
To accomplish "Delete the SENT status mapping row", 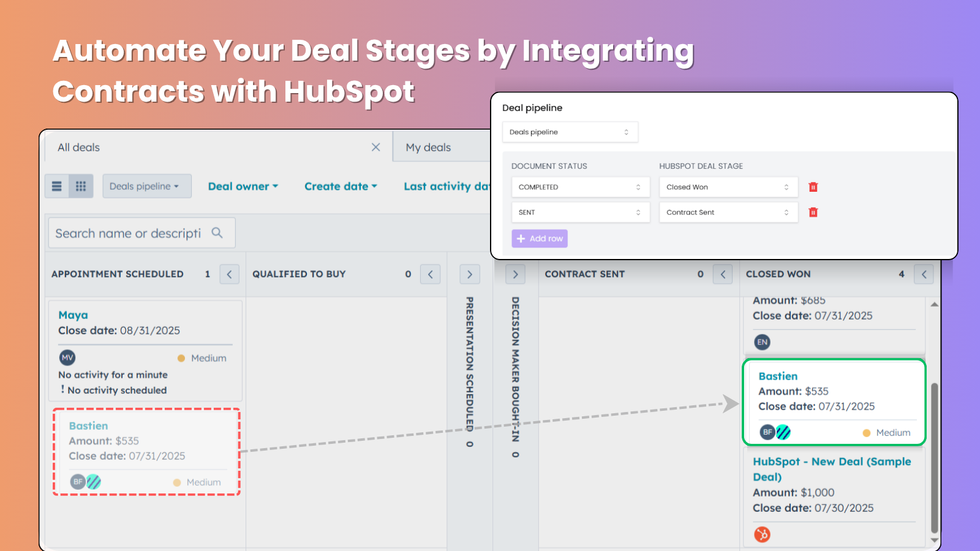I will (x=813, y=212).
